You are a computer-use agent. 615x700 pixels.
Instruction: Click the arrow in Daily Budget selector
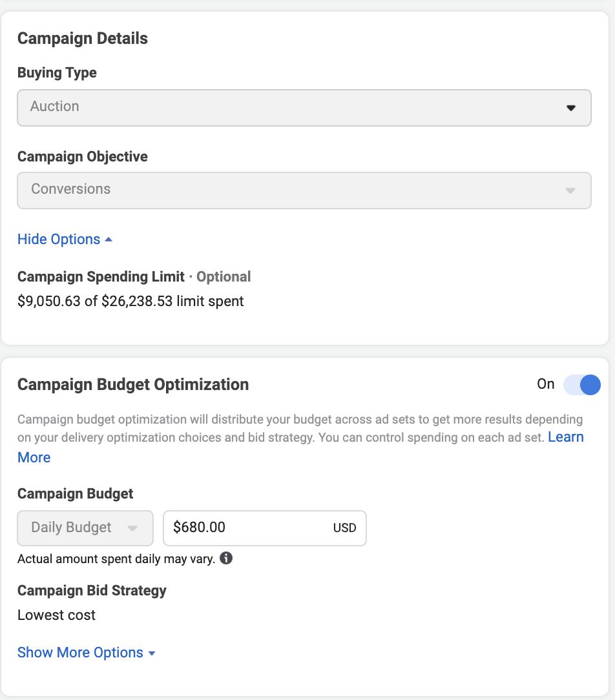coord(132,528)
